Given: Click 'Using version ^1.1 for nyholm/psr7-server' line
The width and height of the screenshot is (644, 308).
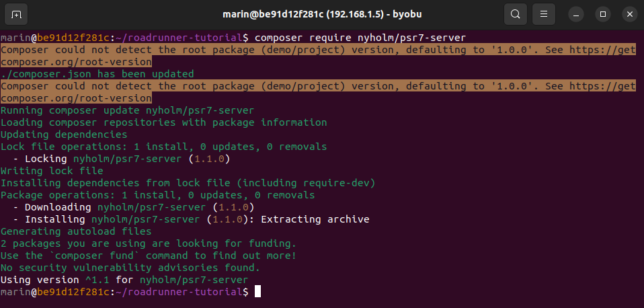Looking at the screenshot, I should pyautogui.click(x=124, y=280).
